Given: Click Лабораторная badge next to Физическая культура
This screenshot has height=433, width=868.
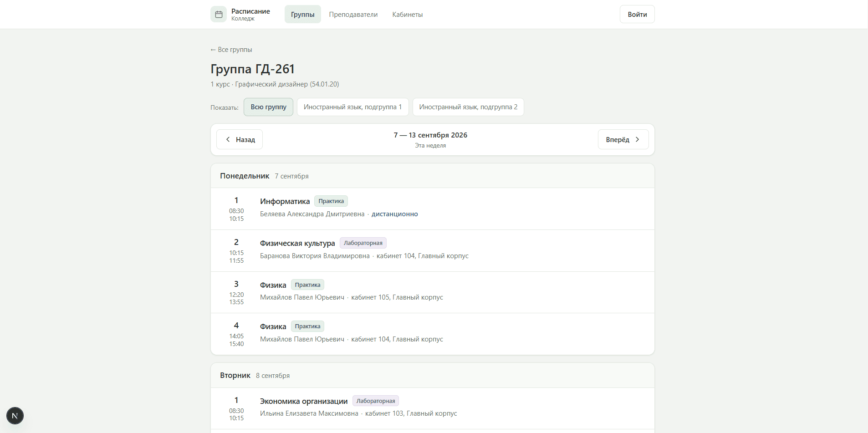Looking at the screenshot, I should tap(363, 243).
